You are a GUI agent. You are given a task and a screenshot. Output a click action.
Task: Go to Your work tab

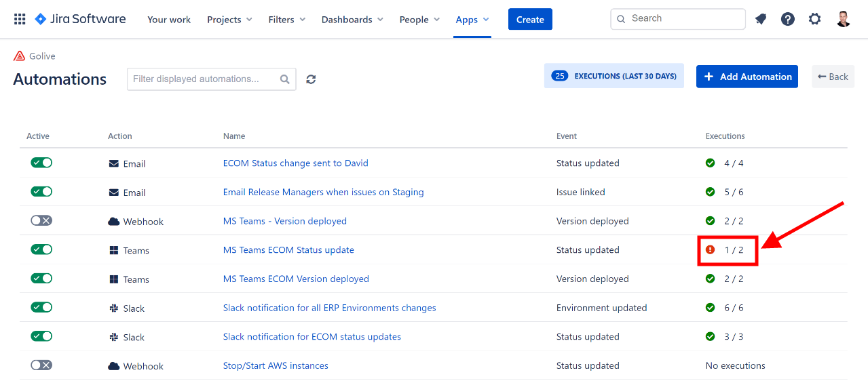[169, 20]
